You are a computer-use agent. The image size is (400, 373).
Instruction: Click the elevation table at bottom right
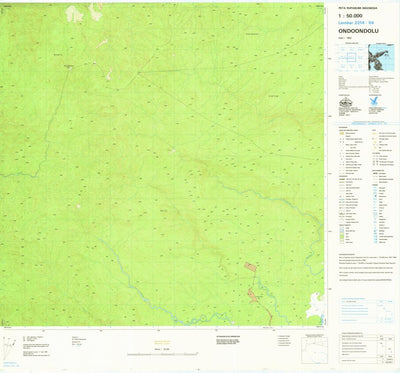[x=366, y=348]
